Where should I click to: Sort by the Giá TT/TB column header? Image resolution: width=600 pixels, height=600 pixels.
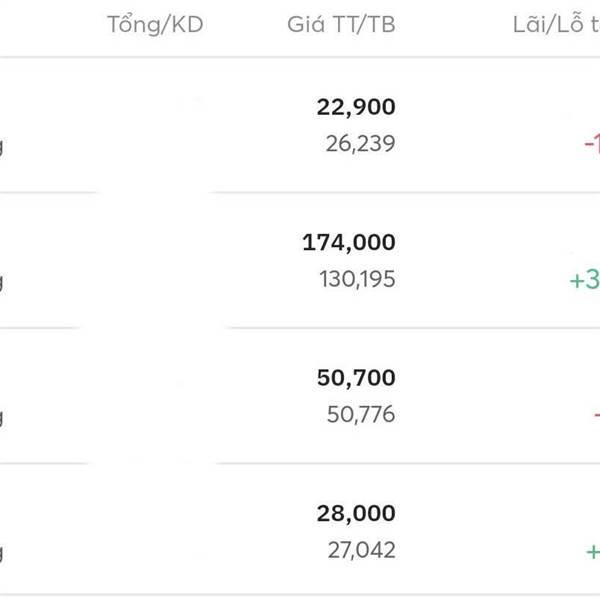click(341, 25)
